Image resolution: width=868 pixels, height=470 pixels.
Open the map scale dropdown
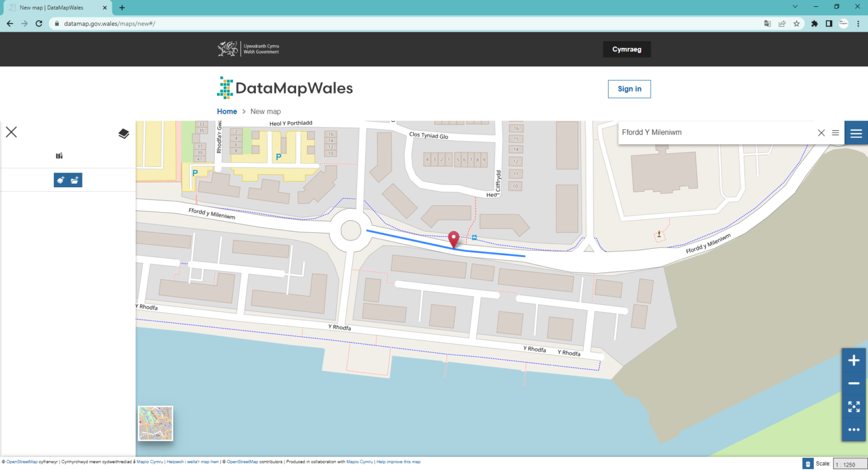[x=850, y=464]
